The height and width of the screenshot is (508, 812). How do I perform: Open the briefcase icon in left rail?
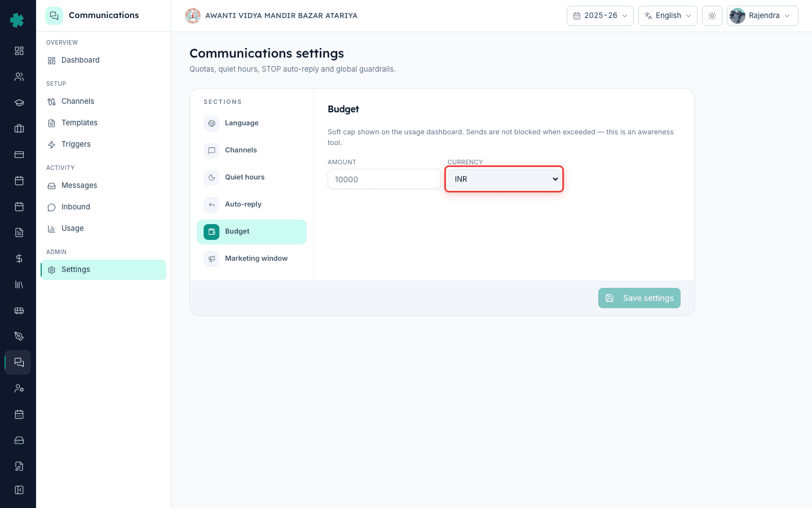click(x=19, y=129)
